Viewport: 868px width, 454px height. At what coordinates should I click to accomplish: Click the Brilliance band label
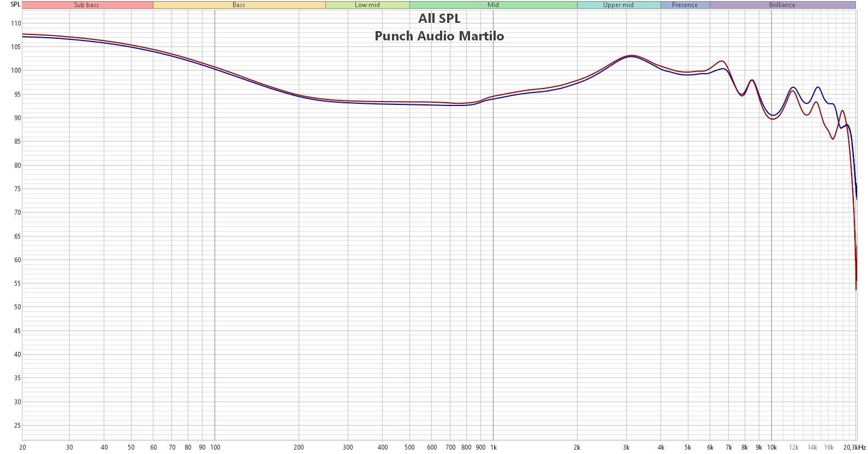(782, 5)
